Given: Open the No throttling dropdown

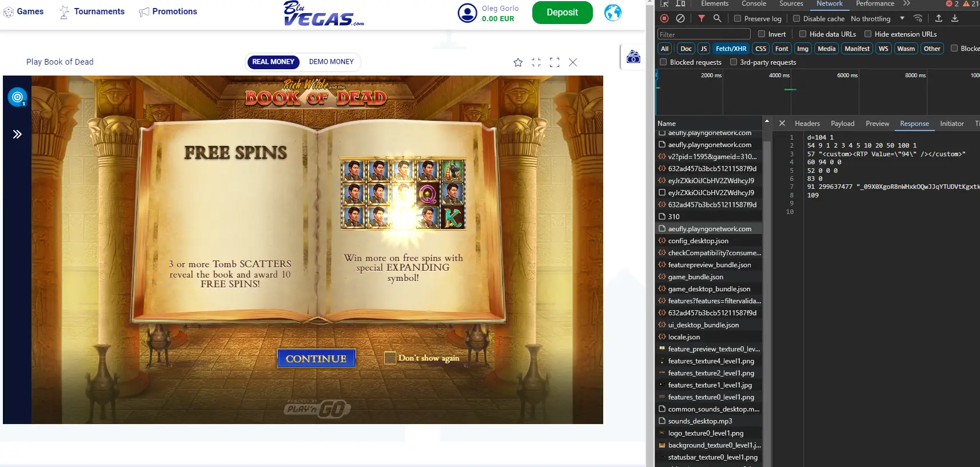Looking at the screenshot, I should 878,19.
